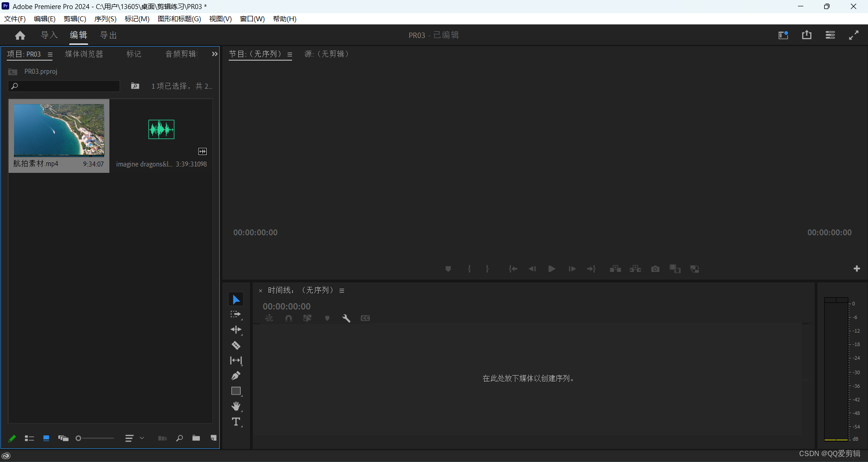Expand hidden project panel tabs chevron
This screenshot has width=868, height=462.
click(215, 54)
